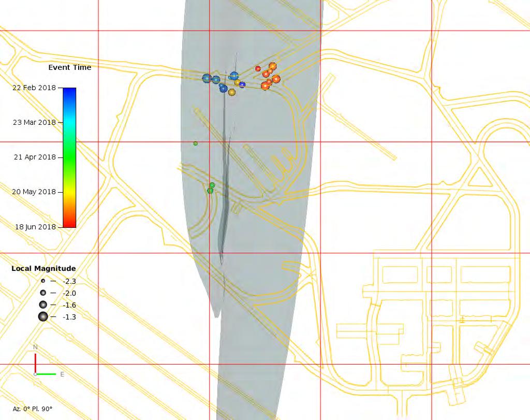Click the "-1.6" magnitude value
The height and width of the screenshot is (420, 530).
(x=69, y=305)
